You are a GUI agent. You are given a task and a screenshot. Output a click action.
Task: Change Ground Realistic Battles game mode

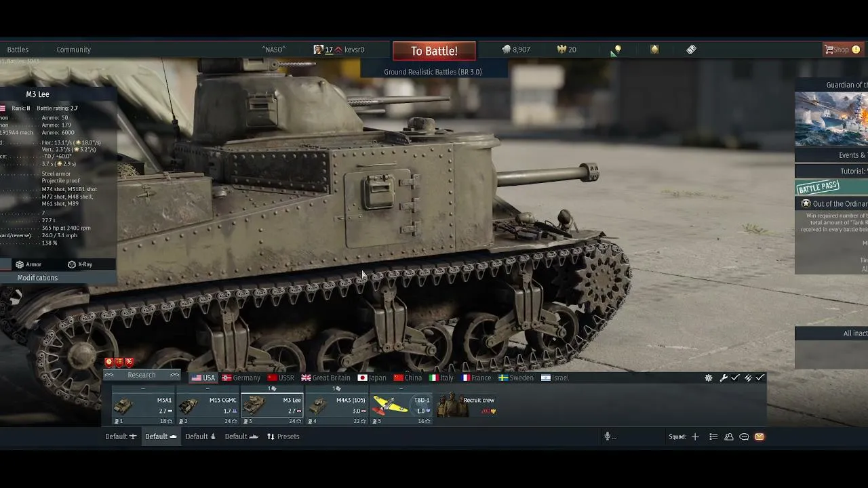(x=433, y=72)
